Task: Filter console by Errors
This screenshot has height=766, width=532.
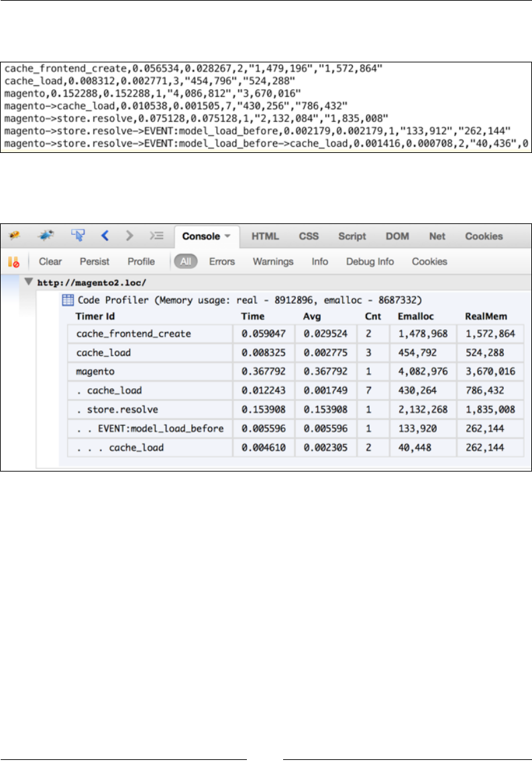Action: (x=222, y=262)
